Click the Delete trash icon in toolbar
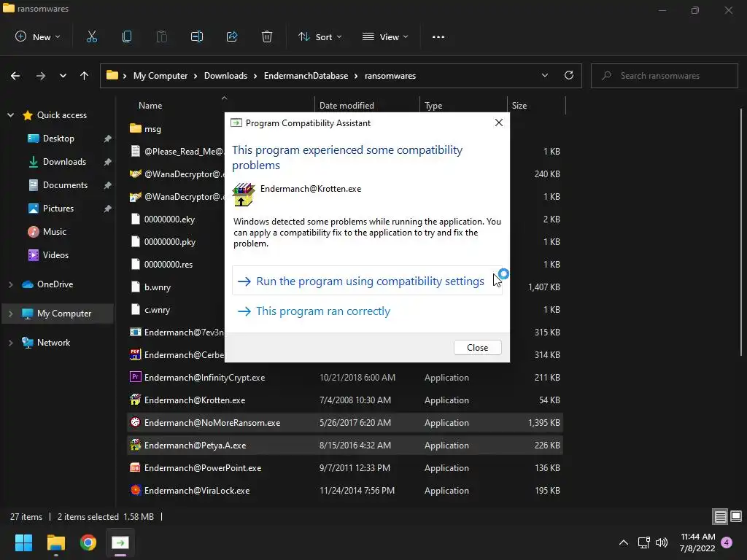 [x=267, y=36]
